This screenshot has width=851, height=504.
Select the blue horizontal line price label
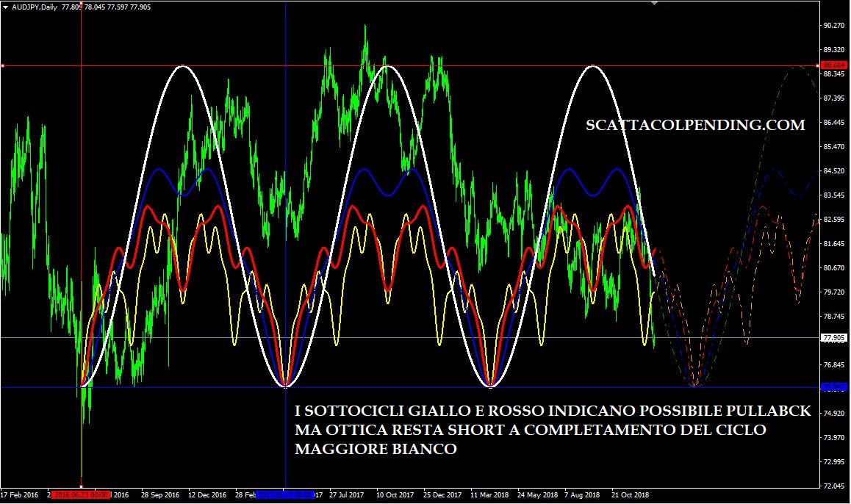(x=833, y=386)
